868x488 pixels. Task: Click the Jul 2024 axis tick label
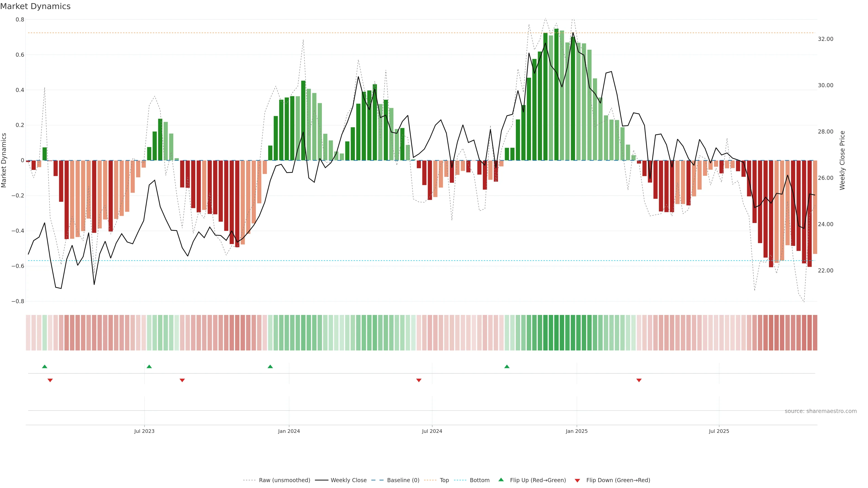432,431
